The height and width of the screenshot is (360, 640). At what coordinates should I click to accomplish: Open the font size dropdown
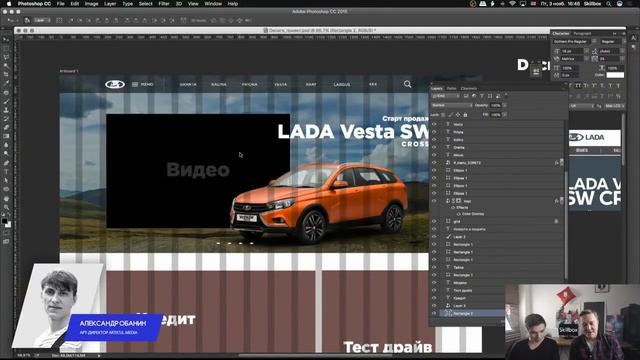586,51
